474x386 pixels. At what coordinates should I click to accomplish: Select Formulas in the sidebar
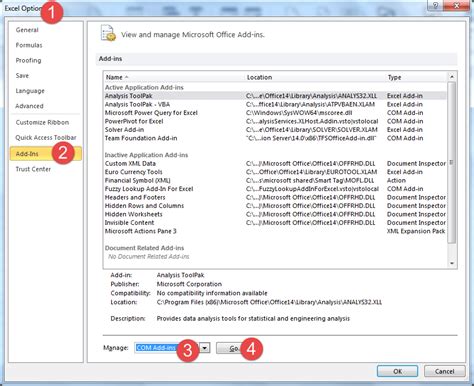coord(29,45)
